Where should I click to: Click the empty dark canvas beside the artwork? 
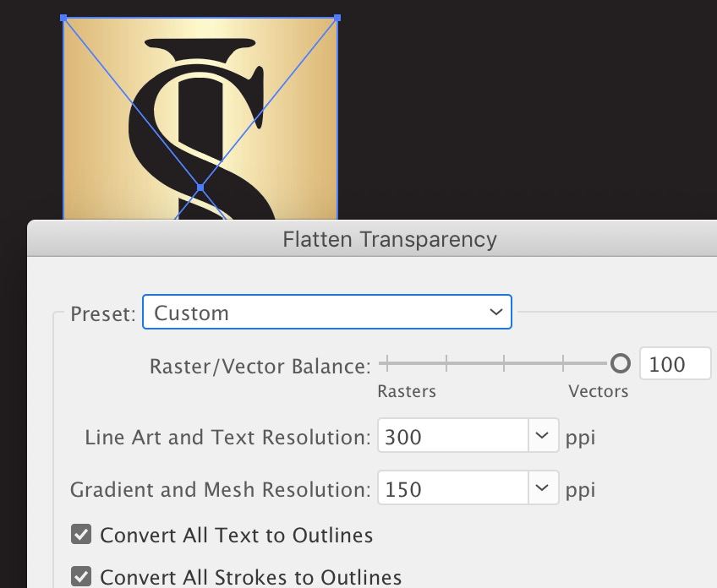tap(524, 110)
